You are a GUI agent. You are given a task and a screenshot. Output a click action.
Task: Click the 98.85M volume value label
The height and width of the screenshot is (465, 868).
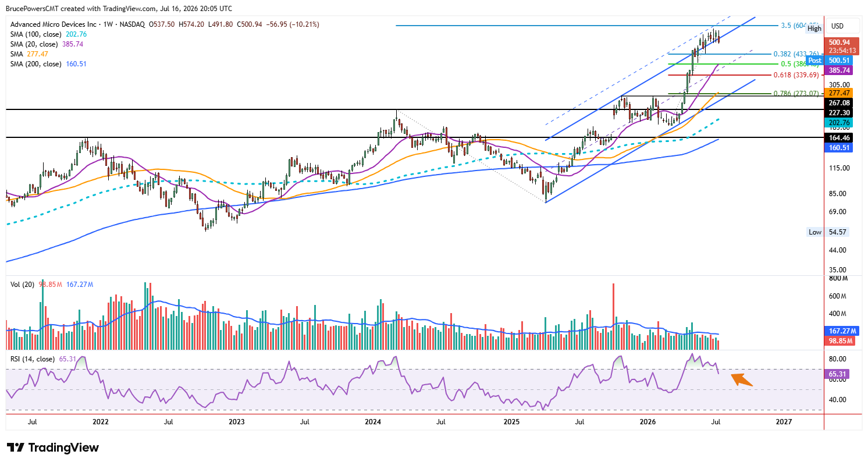point(840,340)
